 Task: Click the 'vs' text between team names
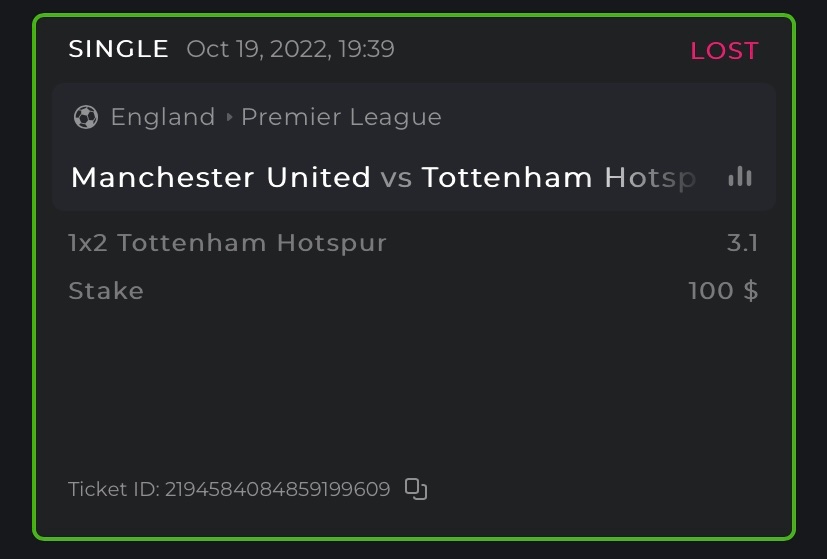coord(396,177)
